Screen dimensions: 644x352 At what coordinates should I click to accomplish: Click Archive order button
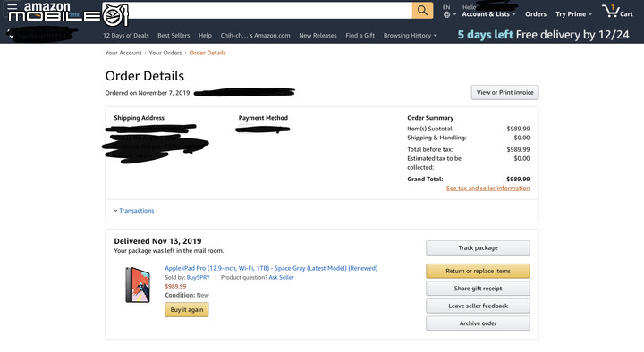[478, 323]
